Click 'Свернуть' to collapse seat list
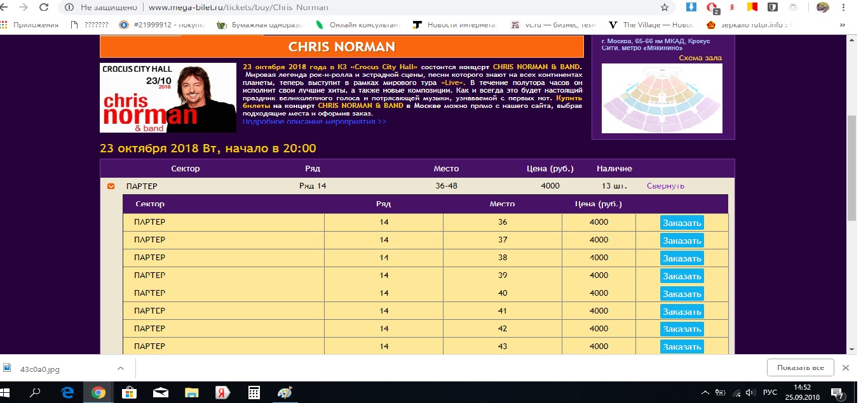 point(665,186)
